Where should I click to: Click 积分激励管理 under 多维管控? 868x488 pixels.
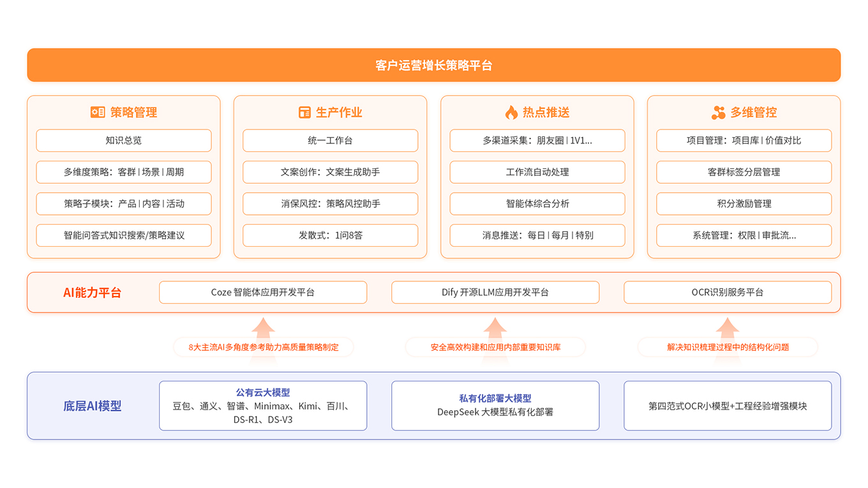click(x=744, y=204)
